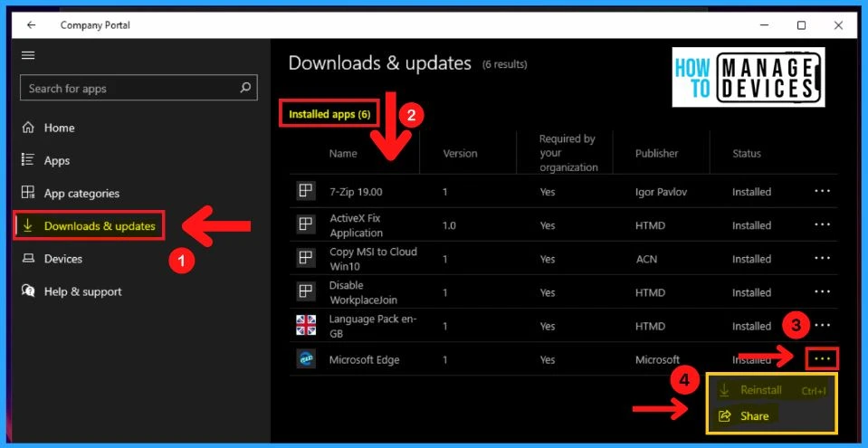The width and height of the screenshot is (868, 448).
Task: Go to Home in the sidebar
Action: pyautogui.click(x=59, y=128)
